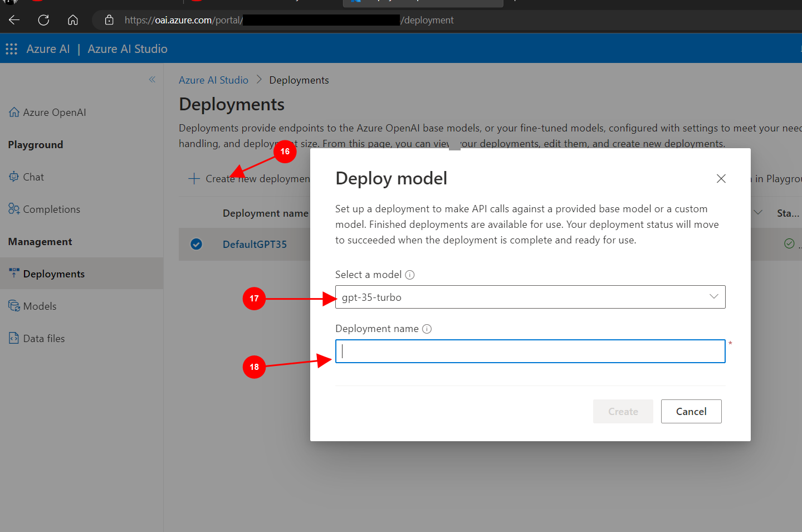
Task: Click the browser back arrow
Action: pyautogui.click(x=14, y=20)
